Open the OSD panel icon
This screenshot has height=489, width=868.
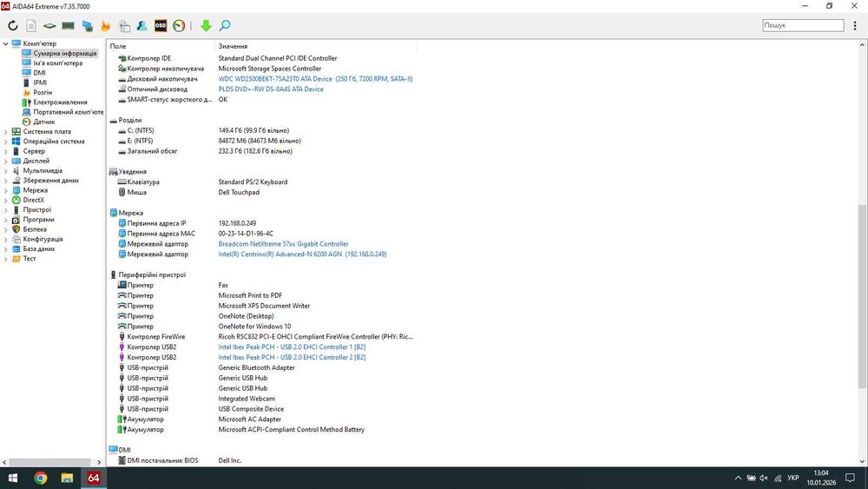[x=161, y=25]
